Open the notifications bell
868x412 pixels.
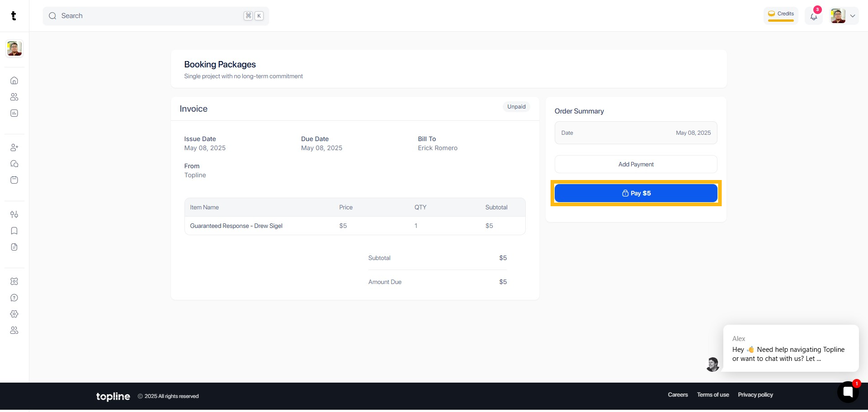pos(814,16)
